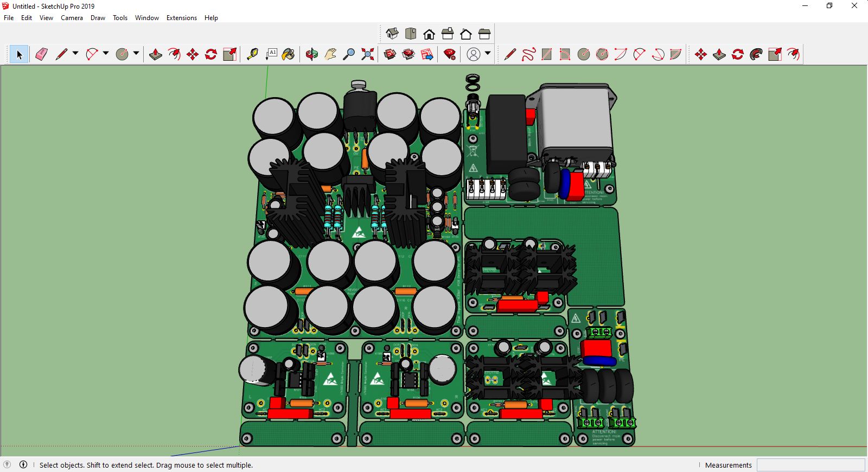Open the user profile dropdown arrow
This screenshot has height=472, width=868.
[x=488, y=53]
